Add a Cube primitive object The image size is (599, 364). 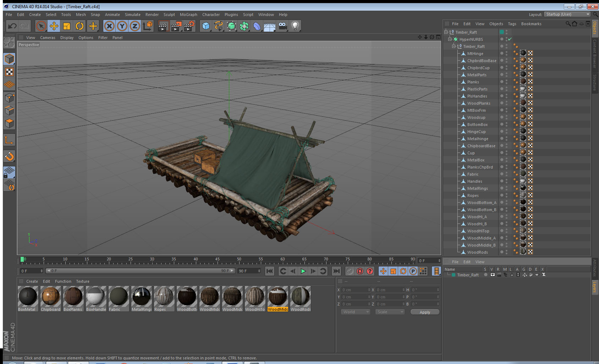(x=206, y=26)
